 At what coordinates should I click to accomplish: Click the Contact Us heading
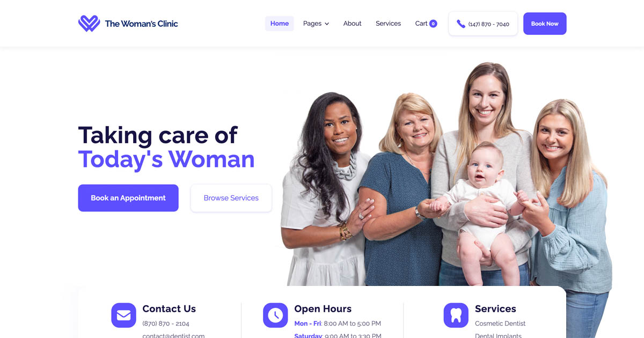(169, 309)
